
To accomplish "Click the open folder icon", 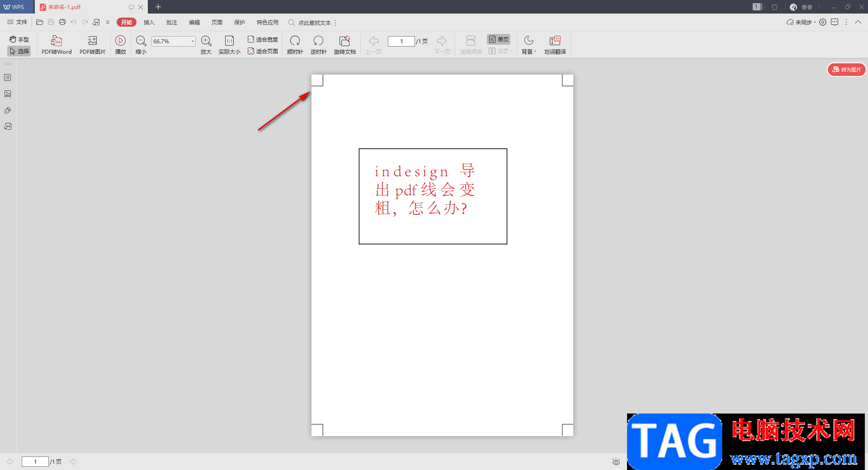I will tap(40, 22).
